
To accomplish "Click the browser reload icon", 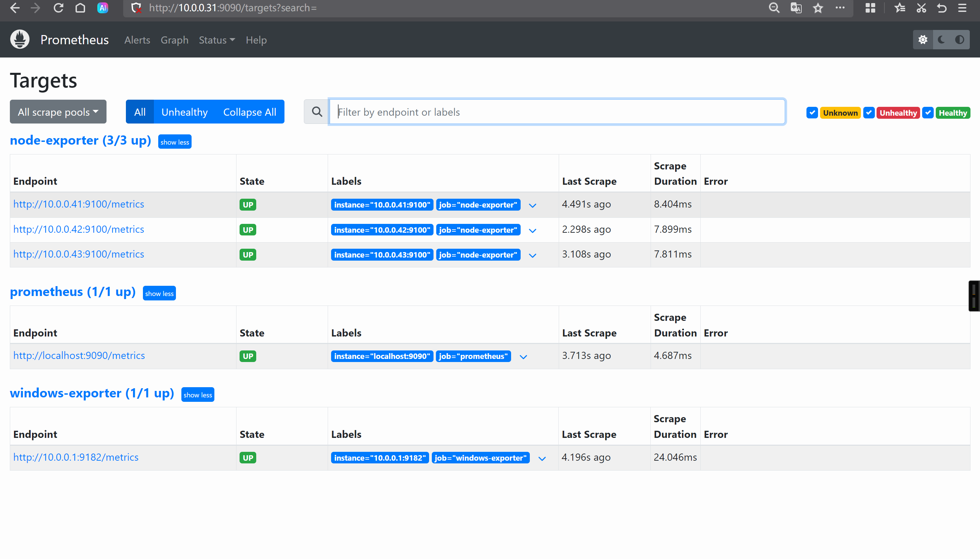I will [x=58, y=8].
